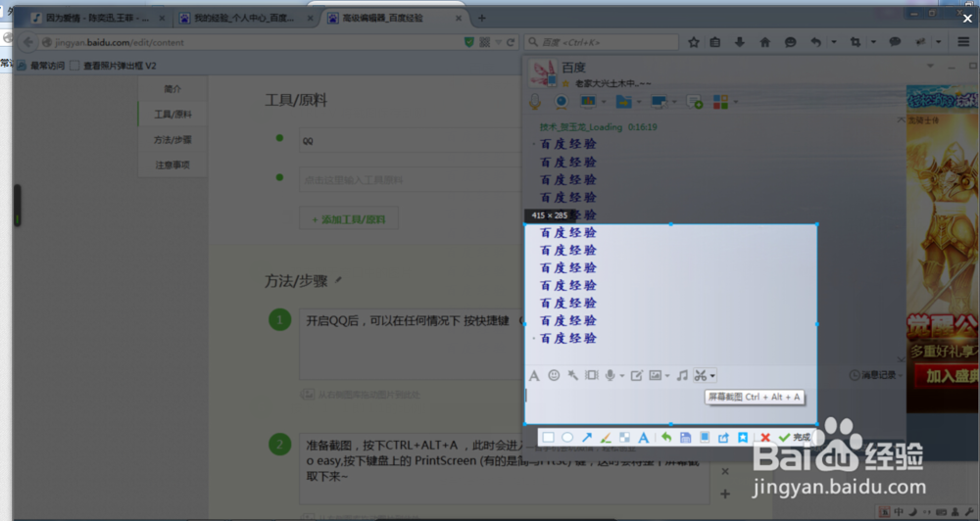Click the send file folder icon
This screenshot has height=521, width=980.
click(623, 101)
